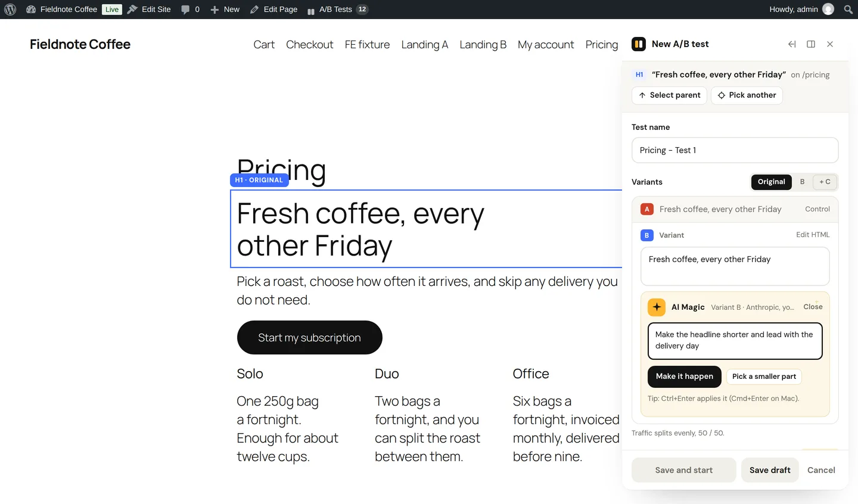Collapse the New A/B test panel
Screen dimensions: 858x504
coord(792,44)
